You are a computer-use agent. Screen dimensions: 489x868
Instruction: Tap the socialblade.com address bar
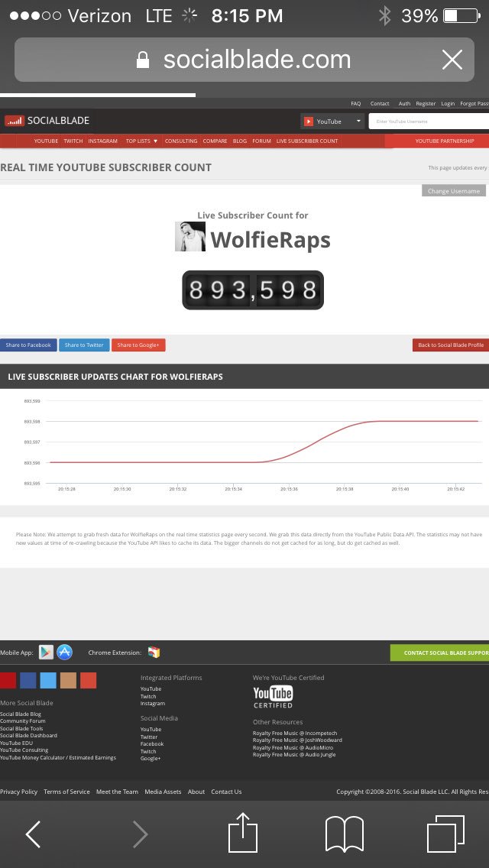click(x=244, y=60)
